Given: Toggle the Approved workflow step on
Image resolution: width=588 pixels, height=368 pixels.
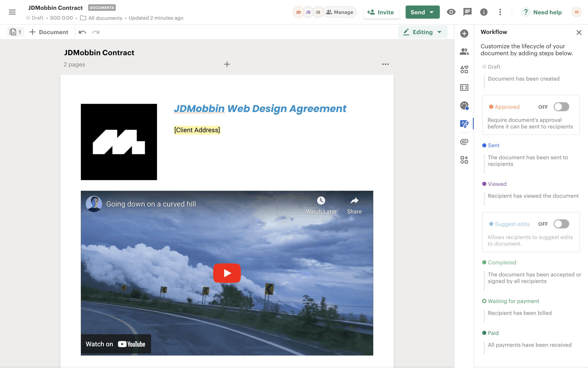Looking at the screenshot, I should tap(561, 107).
